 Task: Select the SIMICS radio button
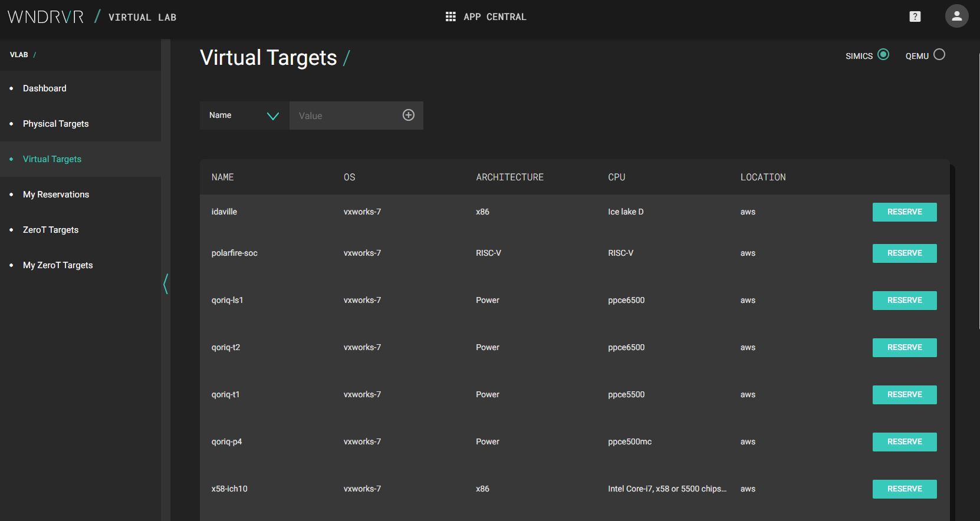[883, 55]
